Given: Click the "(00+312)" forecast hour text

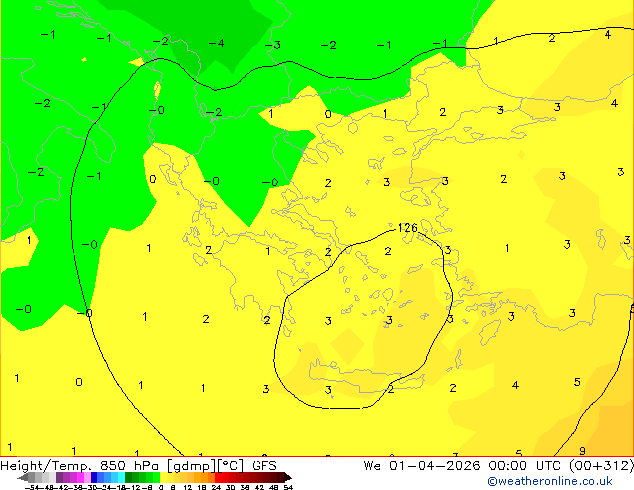Looking at the screenshot, I should click(601, 466).
